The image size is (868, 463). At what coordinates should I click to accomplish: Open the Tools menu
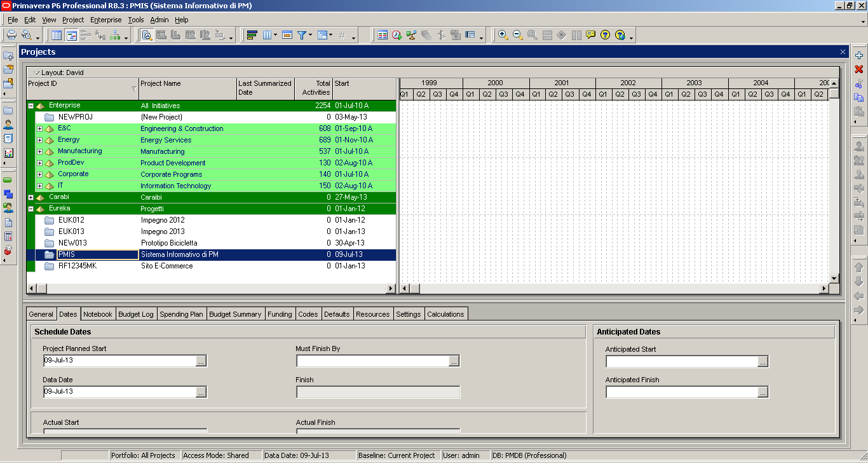[136, 20]
